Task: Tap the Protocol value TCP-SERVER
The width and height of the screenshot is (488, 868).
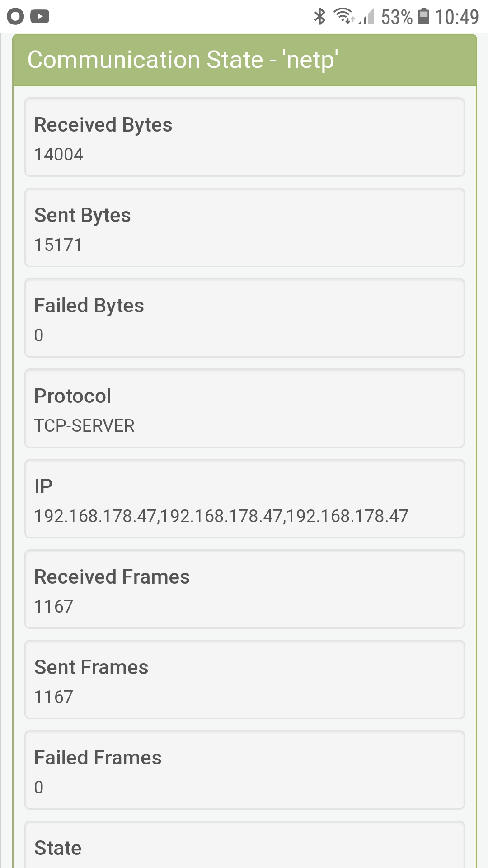Action: click(x=84, y=426)
